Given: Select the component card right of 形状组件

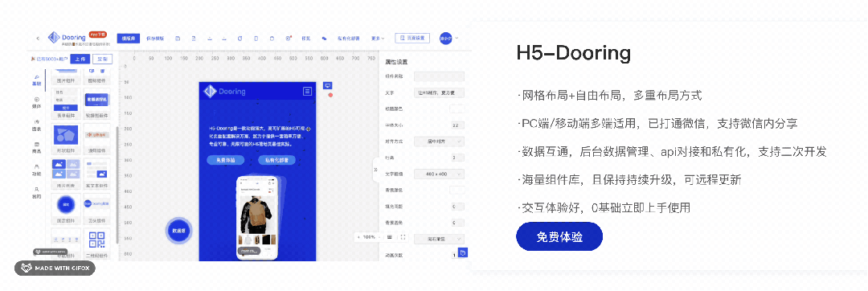Looking at the screenshot, I should coord(96,139).
